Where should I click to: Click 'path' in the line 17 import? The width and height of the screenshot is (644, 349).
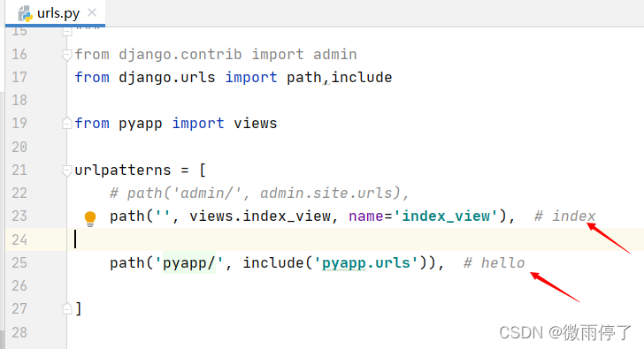pyautogui.click(x=304, y=78)
